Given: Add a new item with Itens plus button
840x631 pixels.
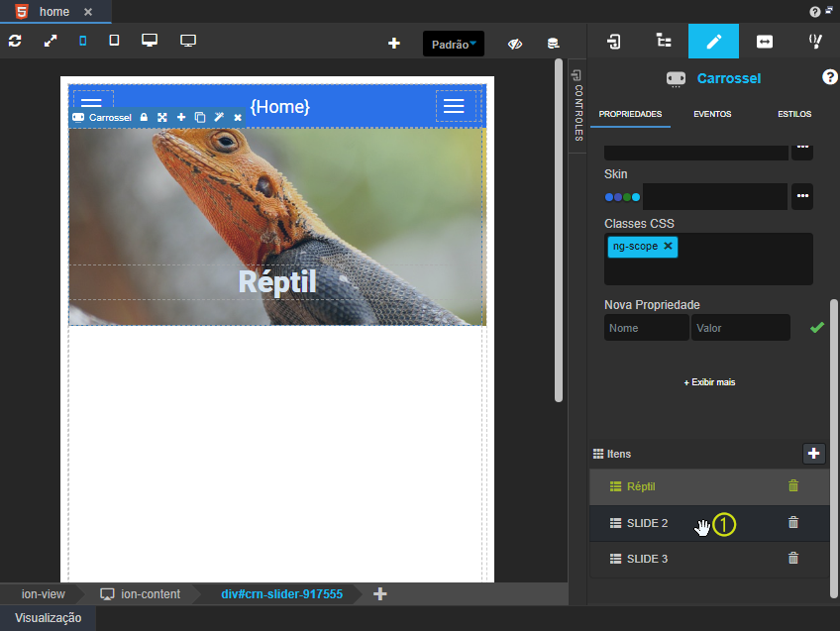Looking at the screenshot, I should tap(813, 454).
